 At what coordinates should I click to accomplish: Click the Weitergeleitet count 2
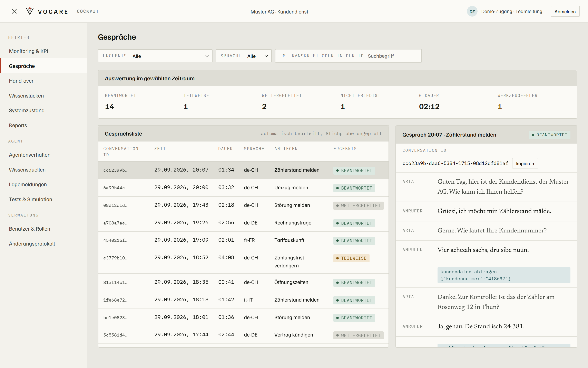tap(264, 107)
